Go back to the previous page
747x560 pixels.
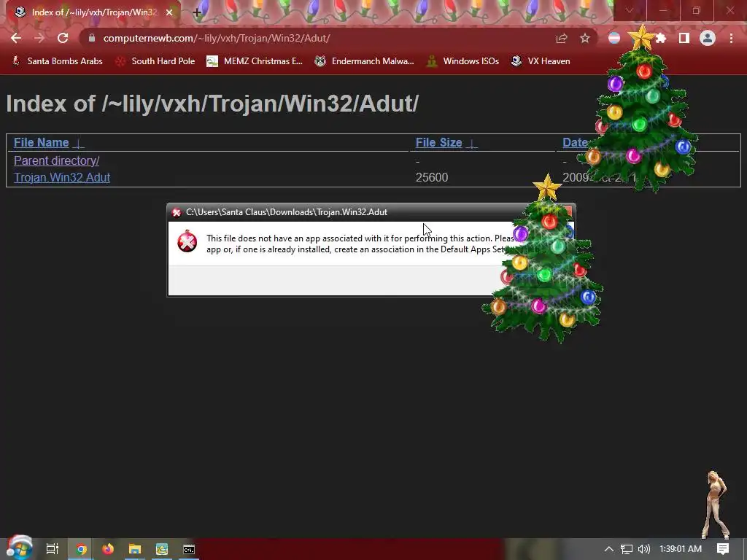tap(16, 38)
